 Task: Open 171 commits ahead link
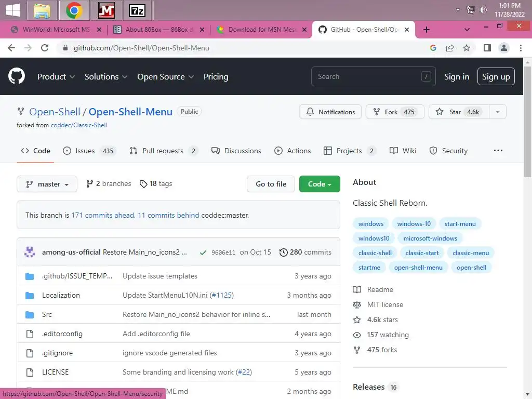(103, 215)
